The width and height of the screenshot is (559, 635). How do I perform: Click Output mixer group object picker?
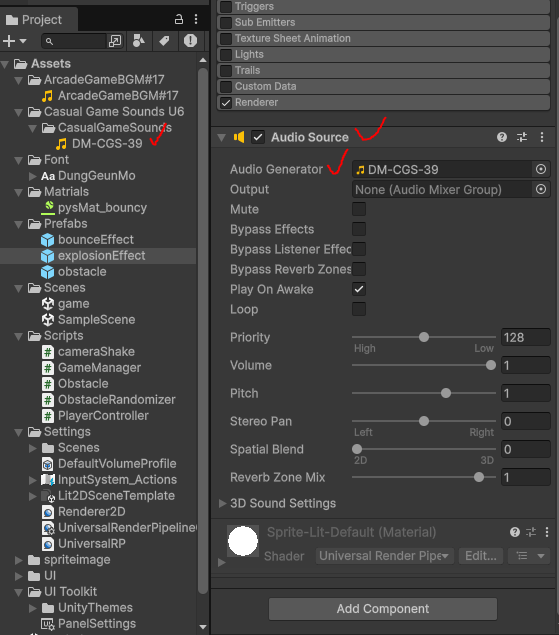coord(541,190)
